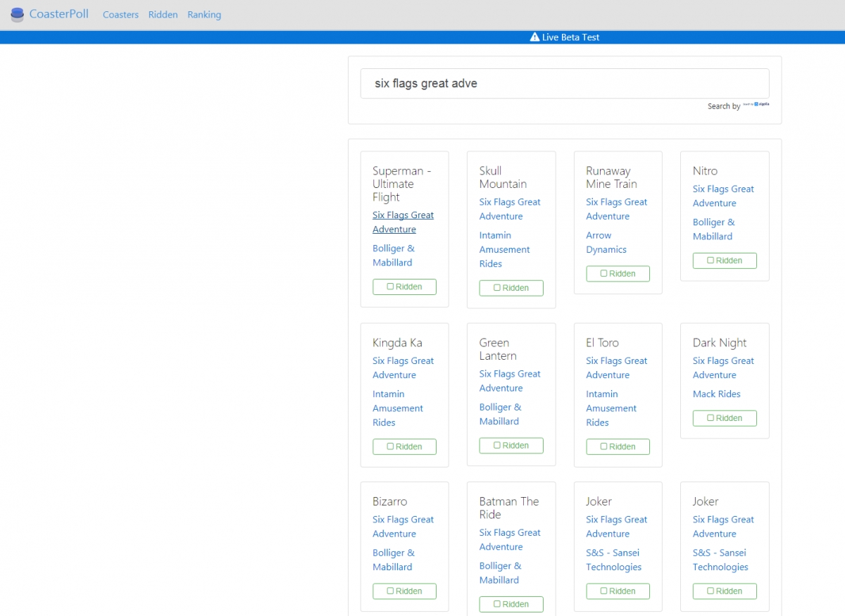The width and height of the screenshot is (845, 616).
Task: Click the Bizarro card title
Action: [389, 501]
